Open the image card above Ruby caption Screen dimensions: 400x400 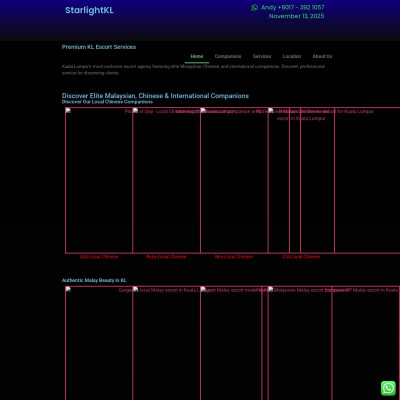click(x=166, y=180)
